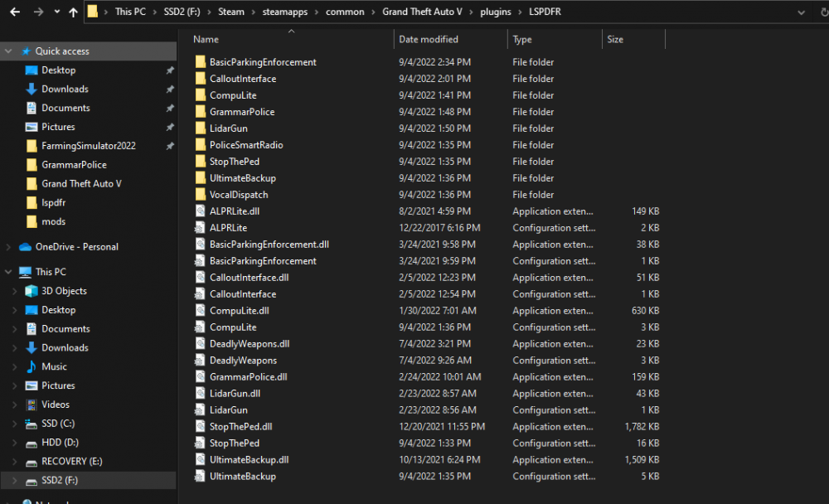The width and height of the screenshot is (829, 504).
Task: Jump to 'plugins' breadcrumb segment
Action: point(496,12)
